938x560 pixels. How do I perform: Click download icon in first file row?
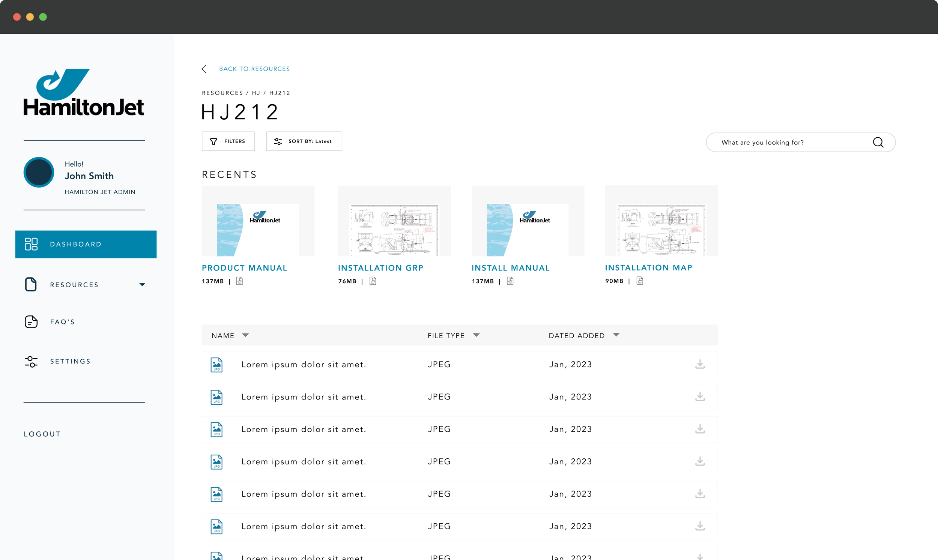pyautogui.click(x=700, y=364)
